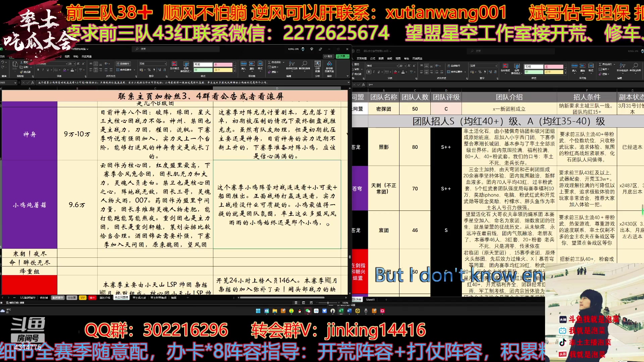Expand the formula bar in left Excel
This screenshot has height=362, width=644.
(x=348, y=82)
